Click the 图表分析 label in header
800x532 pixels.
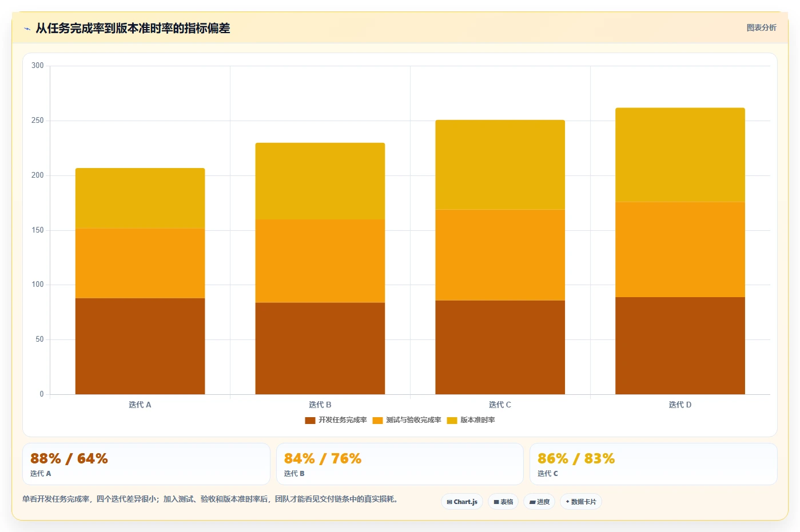(x=761, y=27)
